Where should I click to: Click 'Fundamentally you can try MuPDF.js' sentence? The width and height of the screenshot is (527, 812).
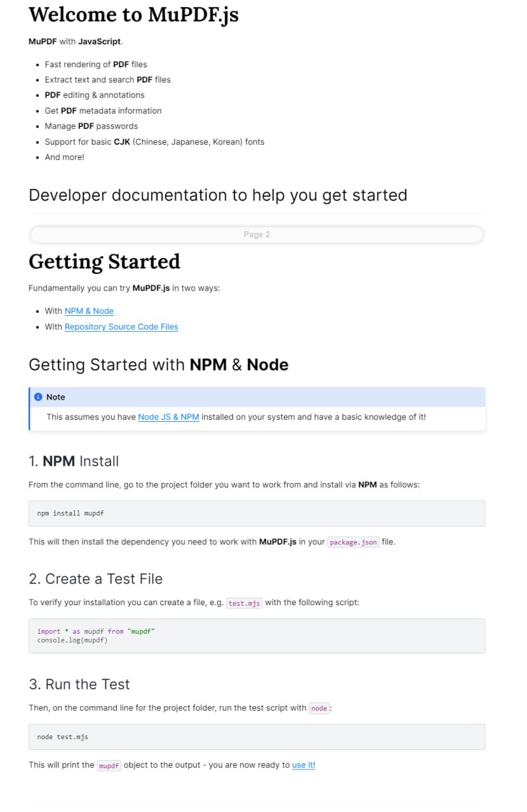[124, 288]
